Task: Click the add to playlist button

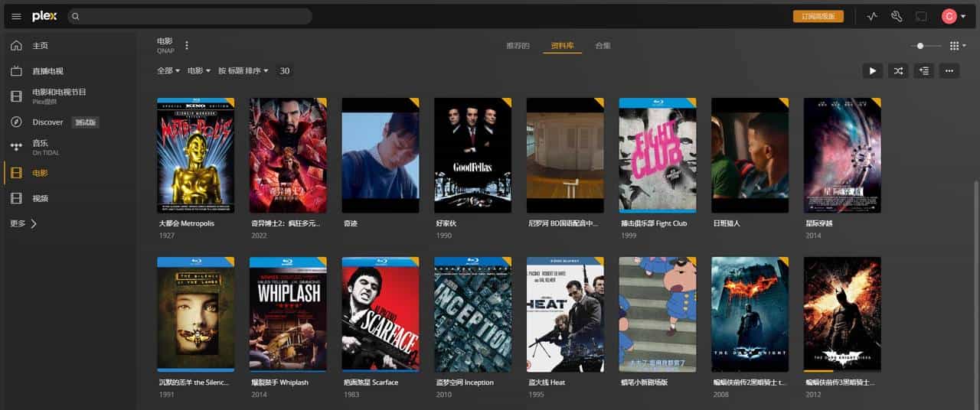Action: (924, 70)
